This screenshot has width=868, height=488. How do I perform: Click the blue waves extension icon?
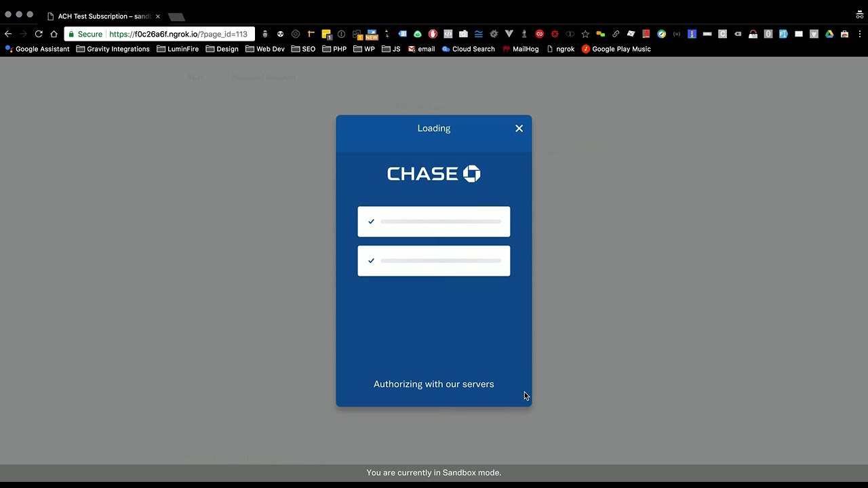(x=479, y=34)
